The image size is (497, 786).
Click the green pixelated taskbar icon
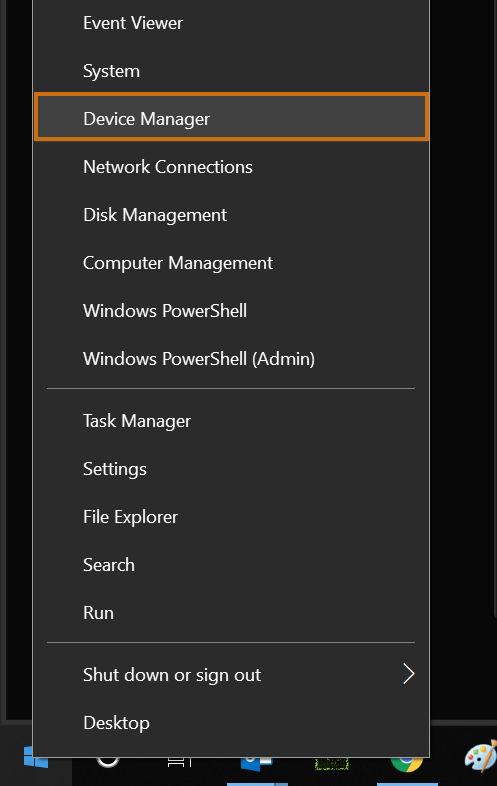click(332, 763)
